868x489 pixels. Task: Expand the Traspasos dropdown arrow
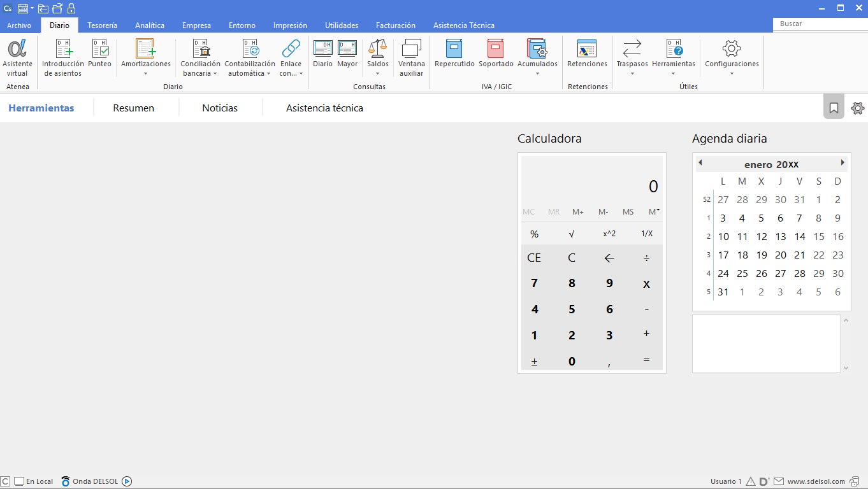coord(632,73)
